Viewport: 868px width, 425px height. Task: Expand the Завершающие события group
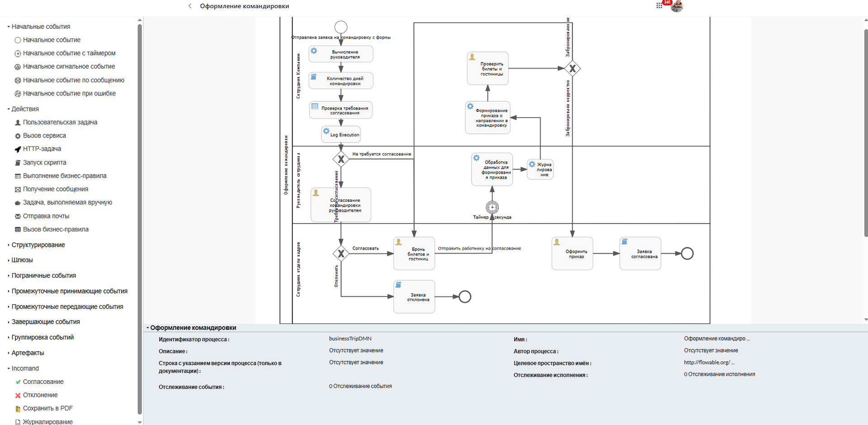tap(45, 322)
